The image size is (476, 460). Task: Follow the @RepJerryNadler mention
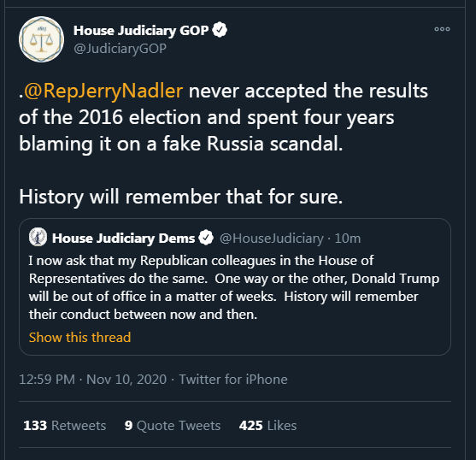click(103, 91)
